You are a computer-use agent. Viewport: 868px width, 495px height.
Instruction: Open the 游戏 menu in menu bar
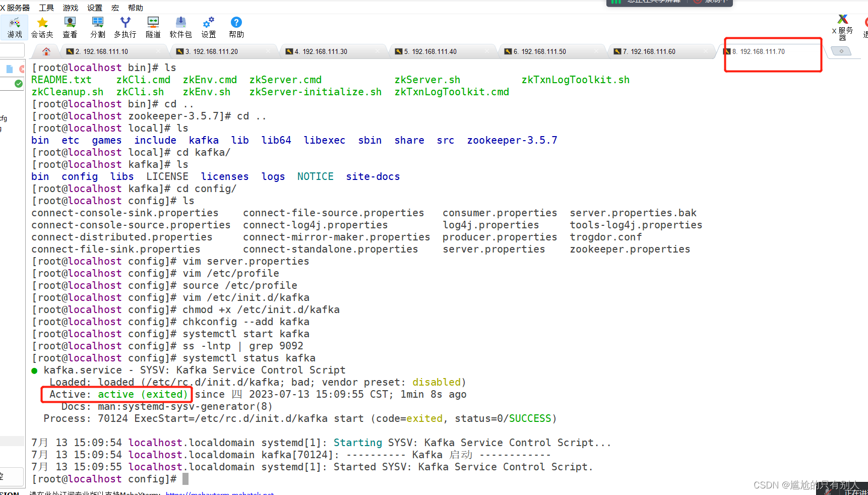(71, 8)
